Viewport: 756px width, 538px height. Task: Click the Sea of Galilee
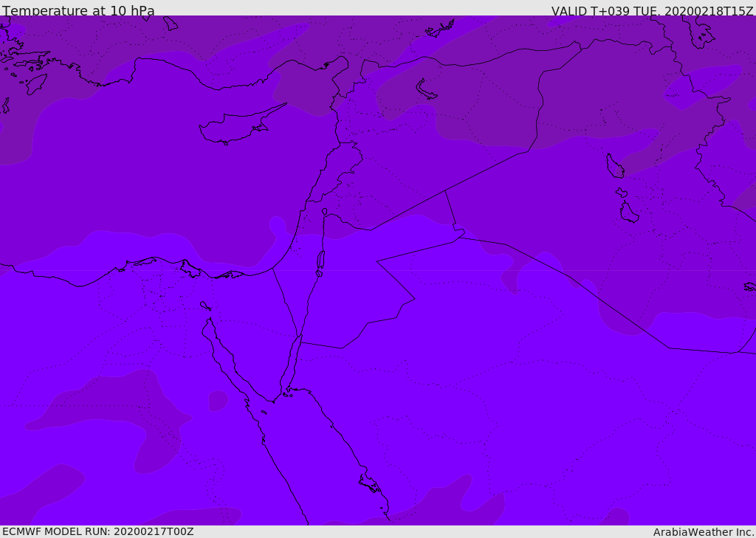tap(325, 212)
